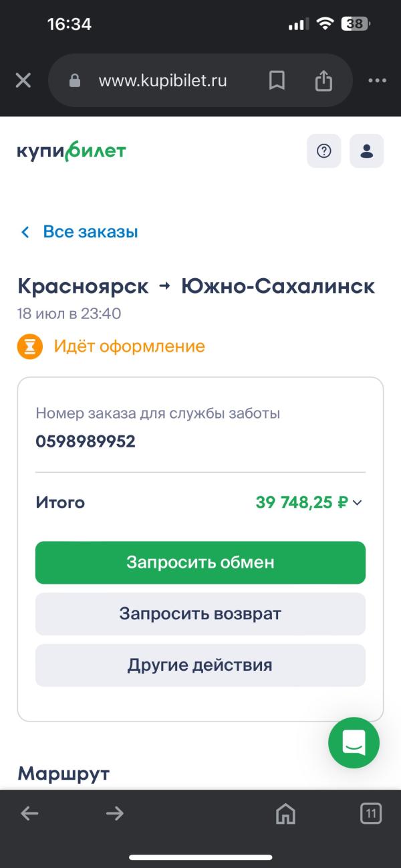401x868 pixels.
Task: Open the help question mark icon
Action: [x=324, y=151]
